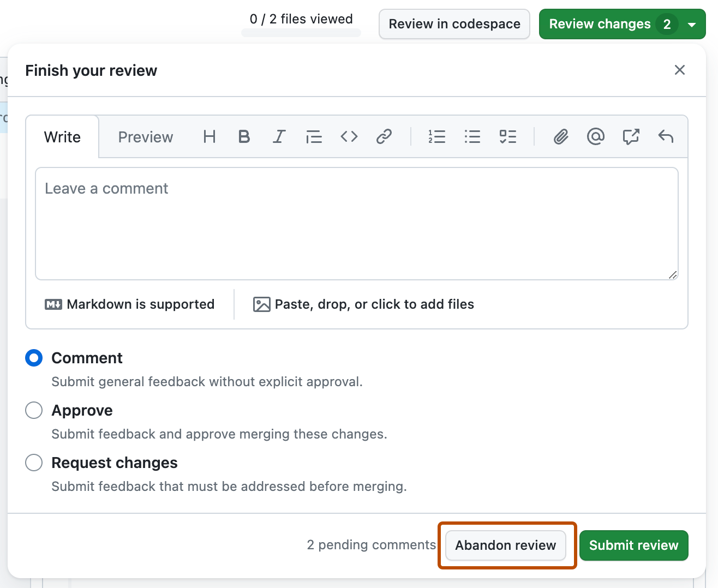Insert a blockquote
The width and height of the screenshot is (718, 588).
click(x=314, y=136)
